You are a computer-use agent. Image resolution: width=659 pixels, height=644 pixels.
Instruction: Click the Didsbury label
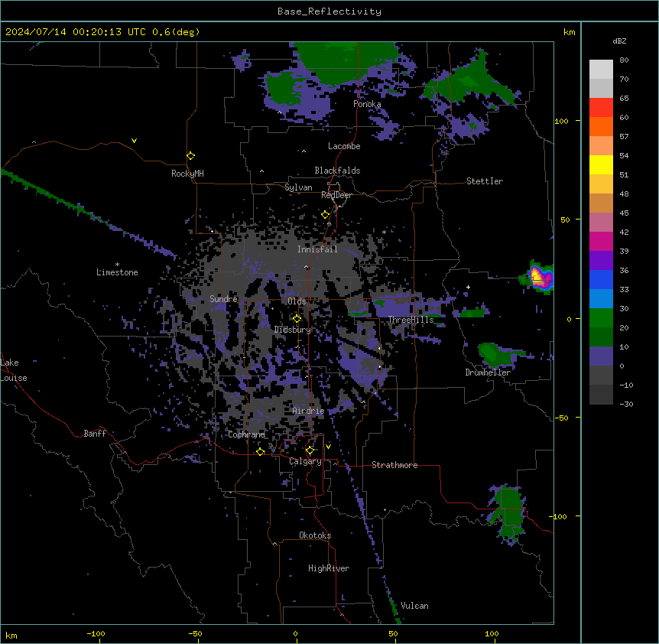tap(293, 330)
